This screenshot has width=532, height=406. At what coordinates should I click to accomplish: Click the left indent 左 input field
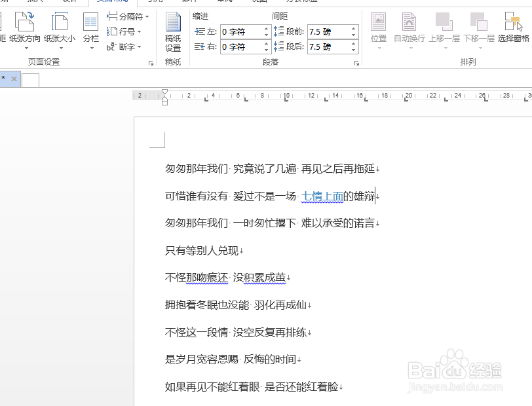pyautogui.click(x=242, y=32)
